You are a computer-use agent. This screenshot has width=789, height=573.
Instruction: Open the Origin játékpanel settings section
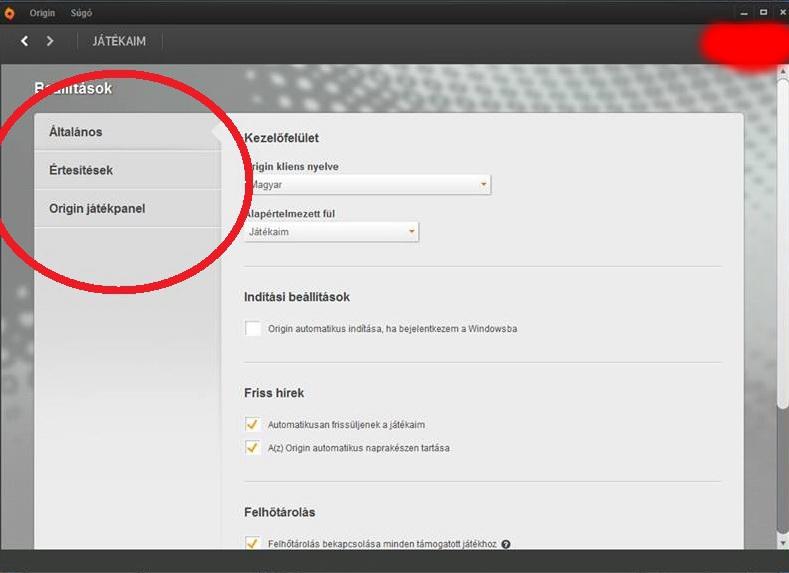tap(97, 208)
